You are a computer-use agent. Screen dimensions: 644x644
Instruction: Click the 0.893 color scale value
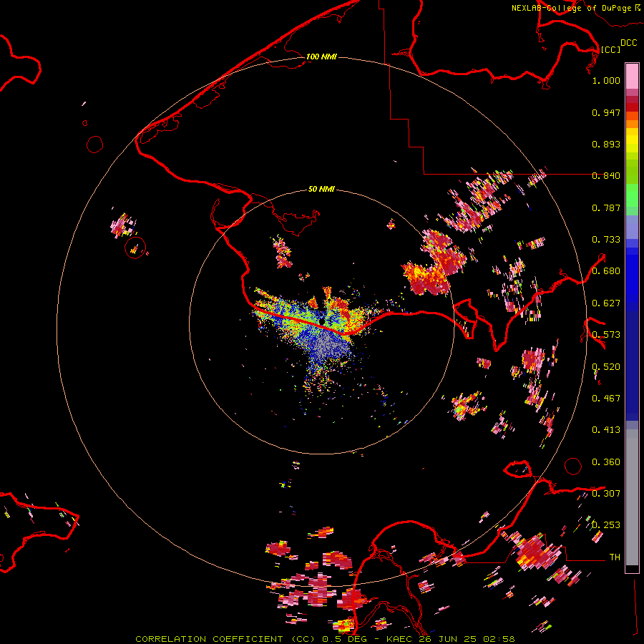pyautogui.click(x=606, y=144)
